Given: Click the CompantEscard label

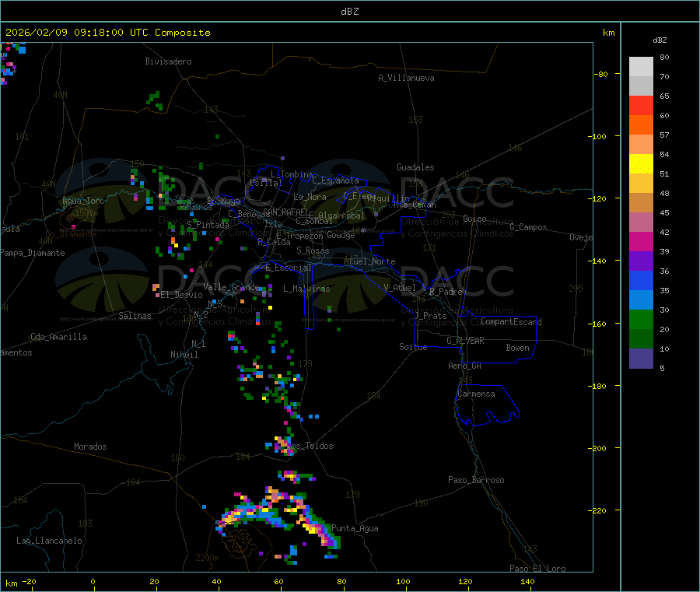Looking at the screenshot, I should coord(511,322).
